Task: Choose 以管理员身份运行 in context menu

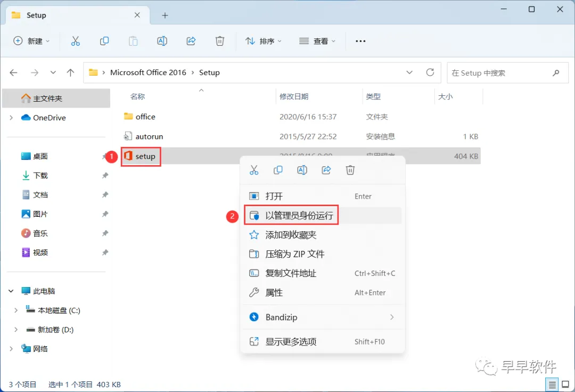Action: coord(323,216)
